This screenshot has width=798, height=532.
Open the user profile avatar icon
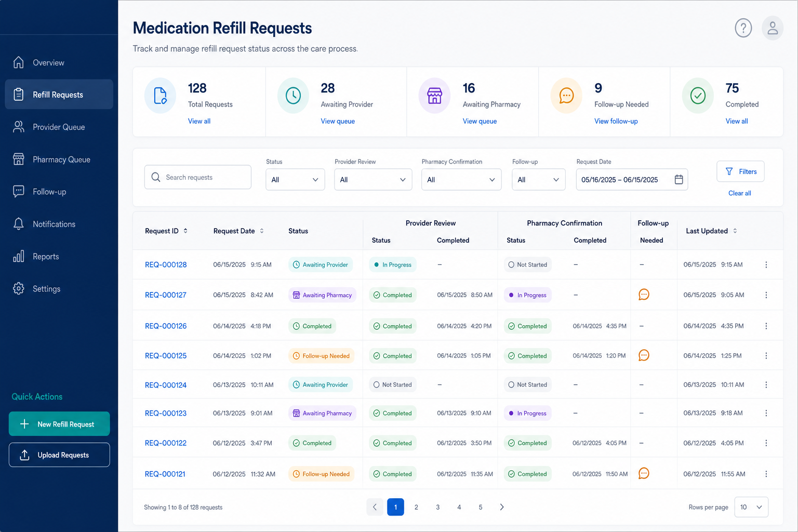click(x=773, y=28)
